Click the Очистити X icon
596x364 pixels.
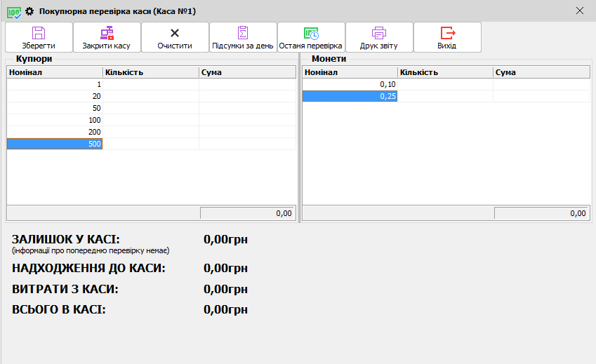[175, 33]
